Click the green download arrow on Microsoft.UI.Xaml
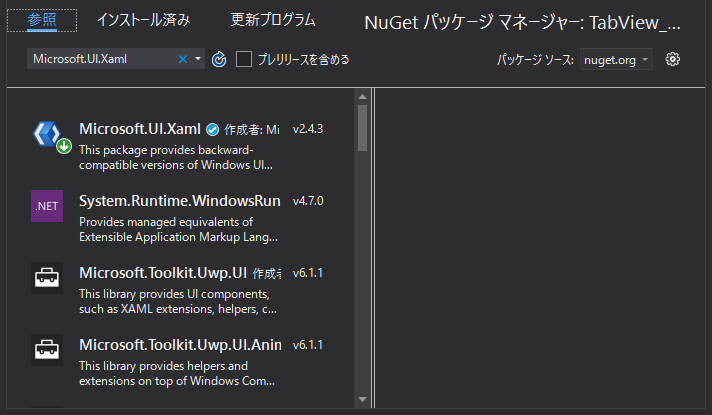This screenshot has width=712, height=415. pos(64,146)
